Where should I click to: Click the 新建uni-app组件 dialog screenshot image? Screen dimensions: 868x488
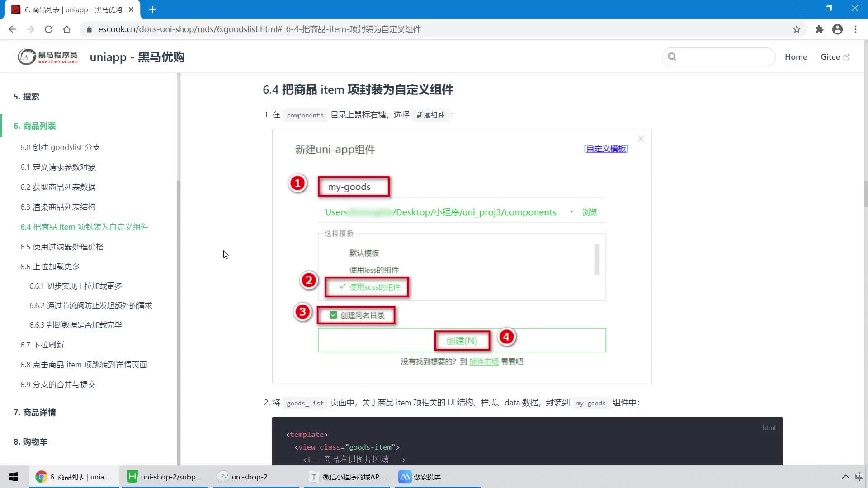462,256
